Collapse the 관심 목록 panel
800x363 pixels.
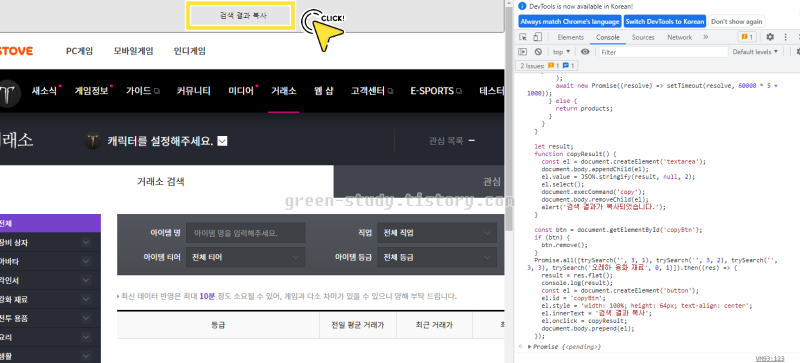[x=471, y=141]
